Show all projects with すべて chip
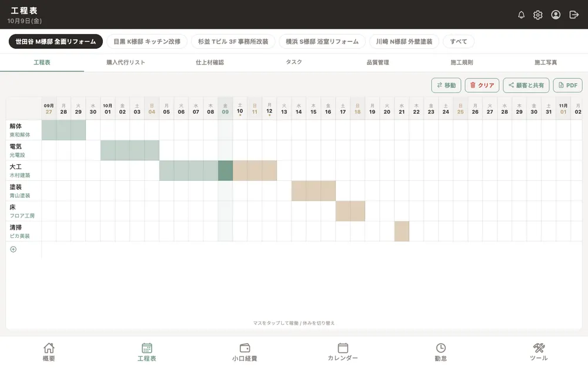Image resolution: width=588 pixels, height=368 pixels. pyautogui.click(x=459, y=41)
